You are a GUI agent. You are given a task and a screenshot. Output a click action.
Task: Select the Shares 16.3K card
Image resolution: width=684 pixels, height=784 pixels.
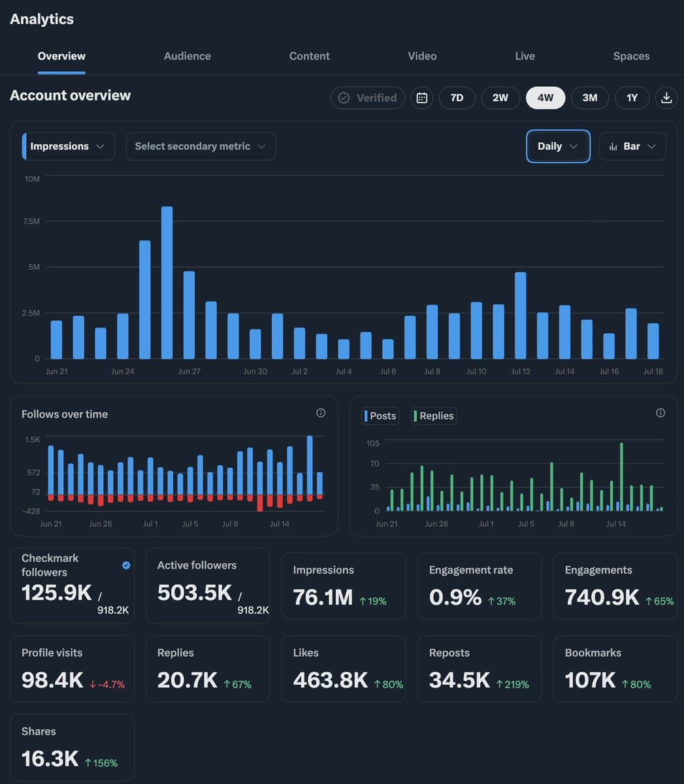coord(72,747)
